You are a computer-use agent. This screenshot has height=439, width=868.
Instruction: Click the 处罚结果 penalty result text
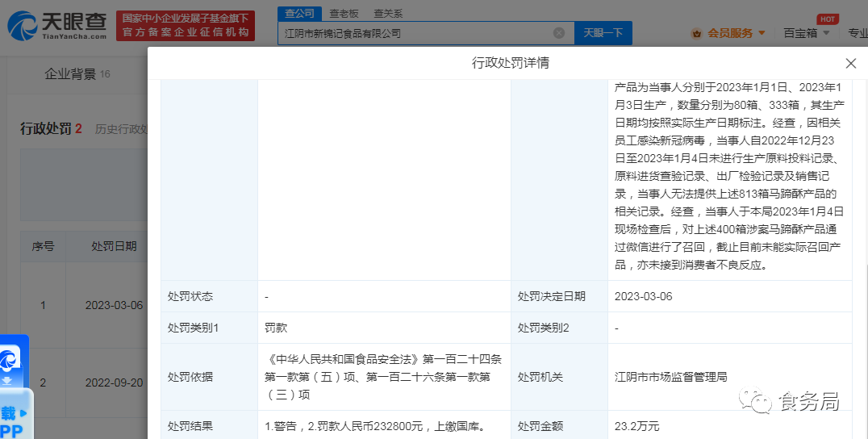tap(376, 426)
